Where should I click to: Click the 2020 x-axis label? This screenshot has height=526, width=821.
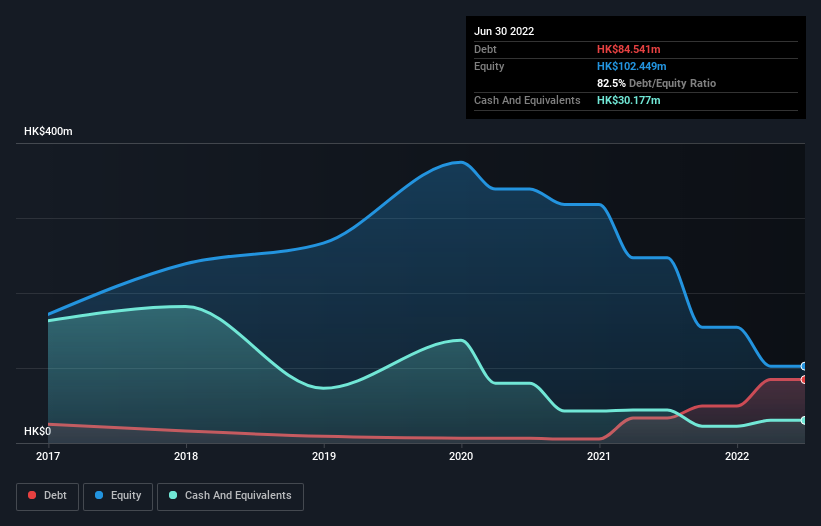tap(461, 456)
